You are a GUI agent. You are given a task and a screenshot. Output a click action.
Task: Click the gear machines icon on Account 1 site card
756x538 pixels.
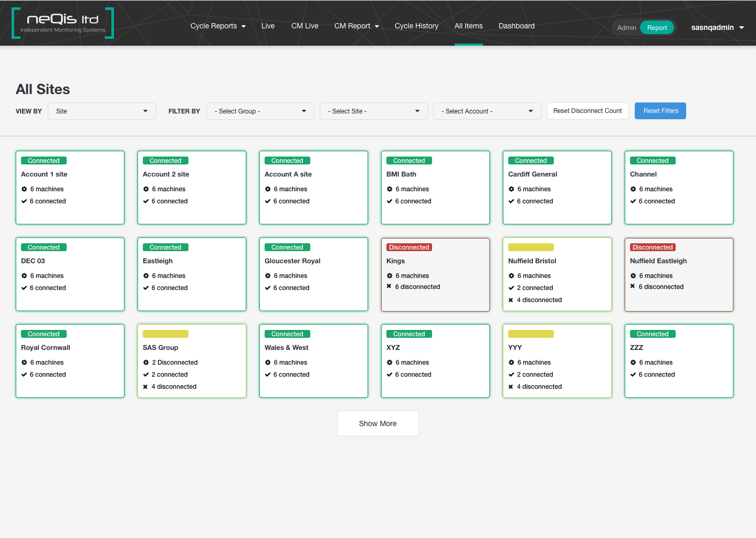(x=24, y=189)
